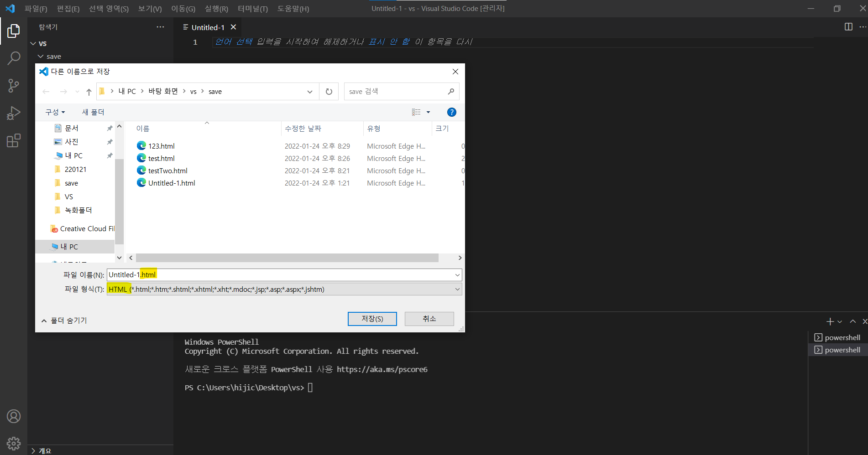868x455 pixels.
Task: Open the Manage gear settings icon
Action: 14,443
